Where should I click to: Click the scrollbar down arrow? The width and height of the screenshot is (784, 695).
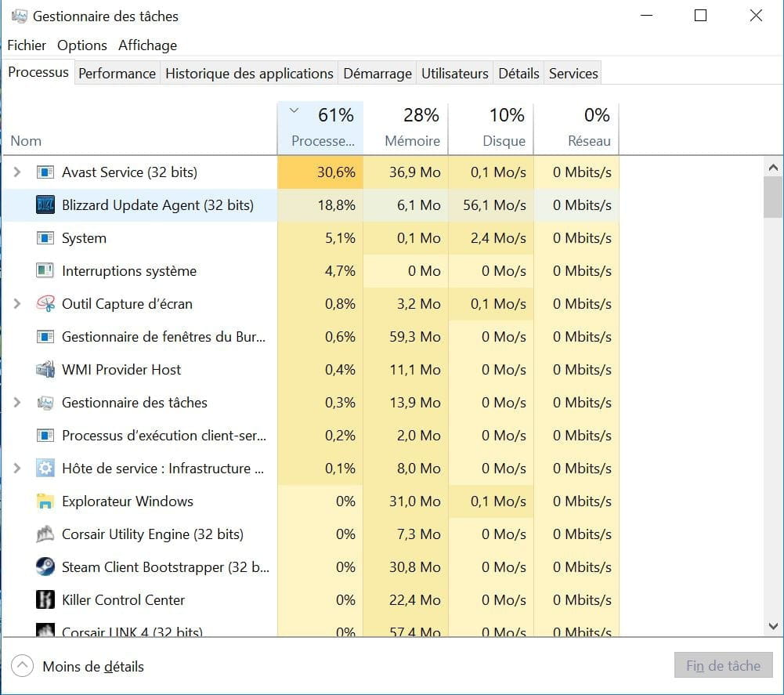(773, 626)
